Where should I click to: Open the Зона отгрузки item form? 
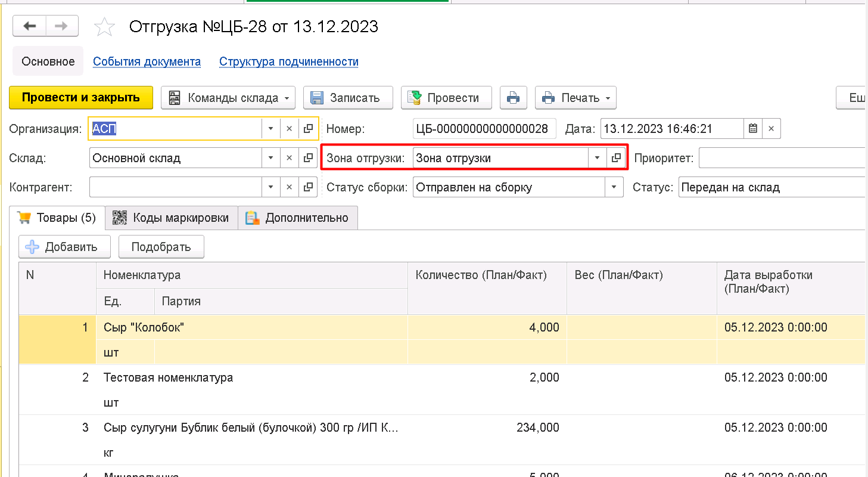[616, 158]
